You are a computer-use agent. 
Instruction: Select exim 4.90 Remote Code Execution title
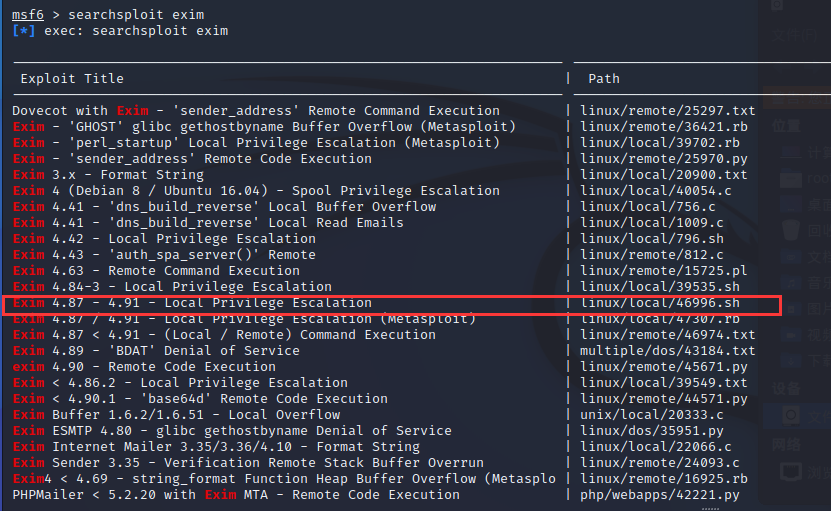point(144,367)
